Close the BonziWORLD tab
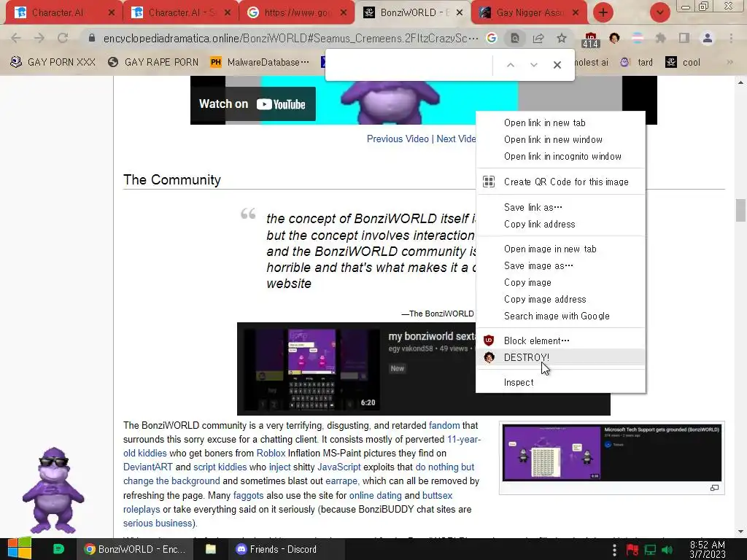 [460, 12]
